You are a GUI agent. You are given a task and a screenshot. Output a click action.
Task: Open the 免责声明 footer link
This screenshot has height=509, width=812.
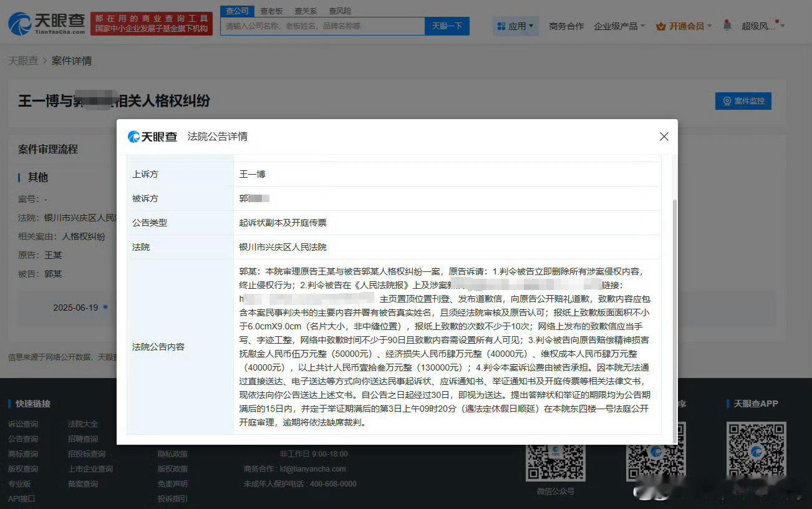[173, 484]
